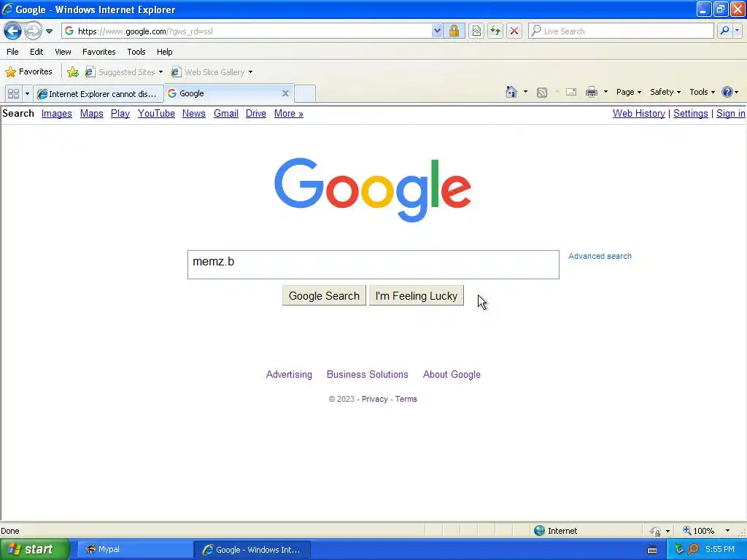Open the tab list dropdown arrow
This screenshot has width=747, height=560.
coord(27,93)
